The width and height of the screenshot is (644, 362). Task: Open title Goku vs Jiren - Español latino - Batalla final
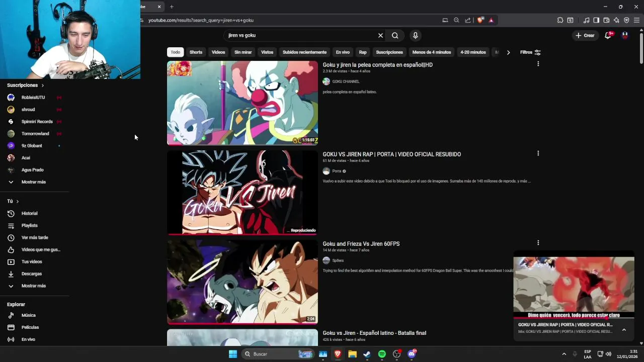point(374,333)
